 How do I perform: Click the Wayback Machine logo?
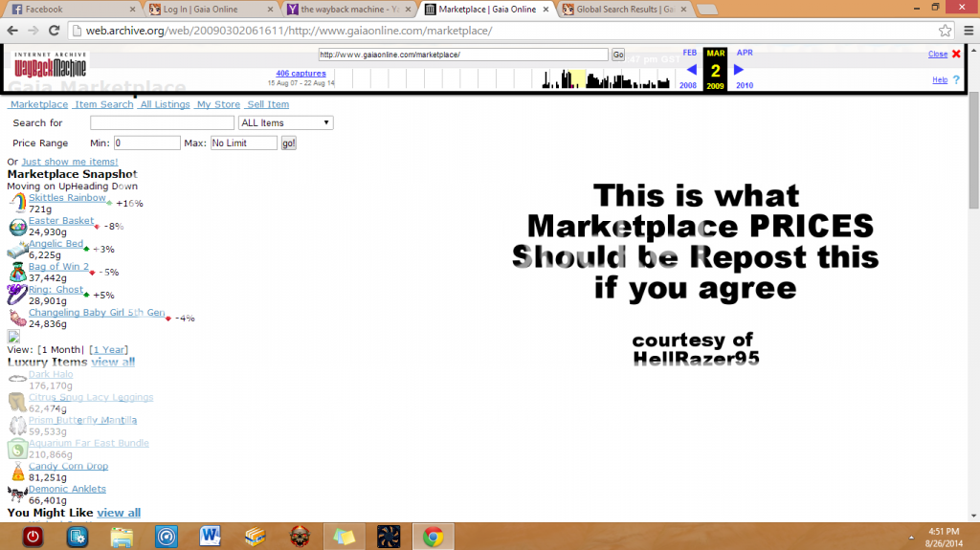pos(50,67)
